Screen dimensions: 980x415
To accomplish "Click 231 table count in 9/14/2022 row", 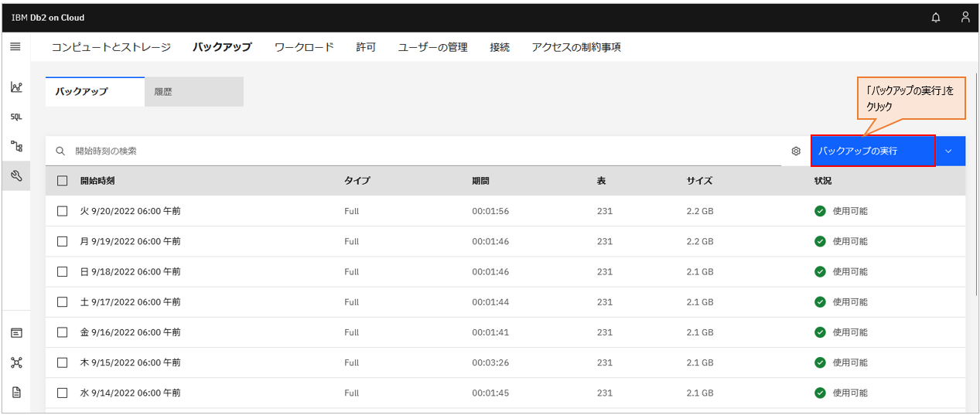I will [x=605, y=393].
